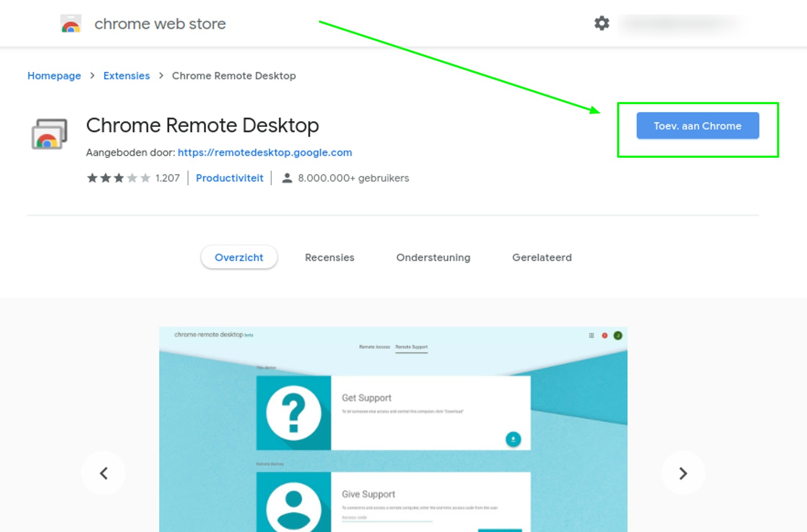
Task: Go back to the previous carousel screenshot
Action: pyautogui.click(x=104, y=473)
